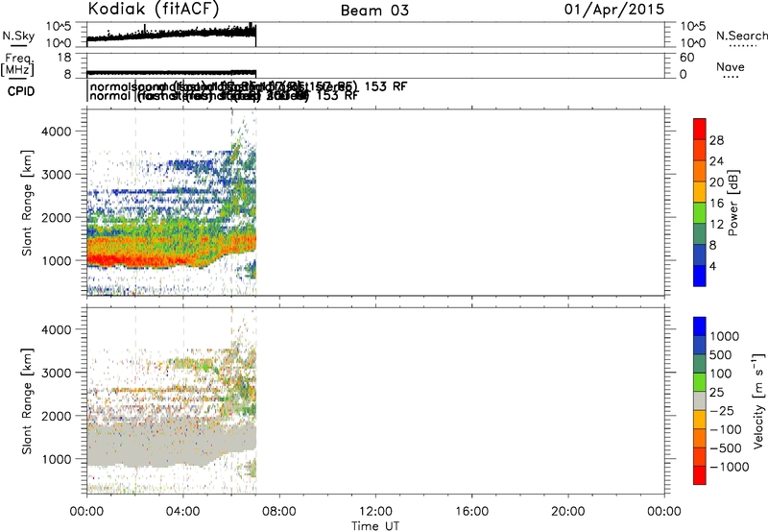Click the 4000 tick in velocity panel

tap(57, 329)
